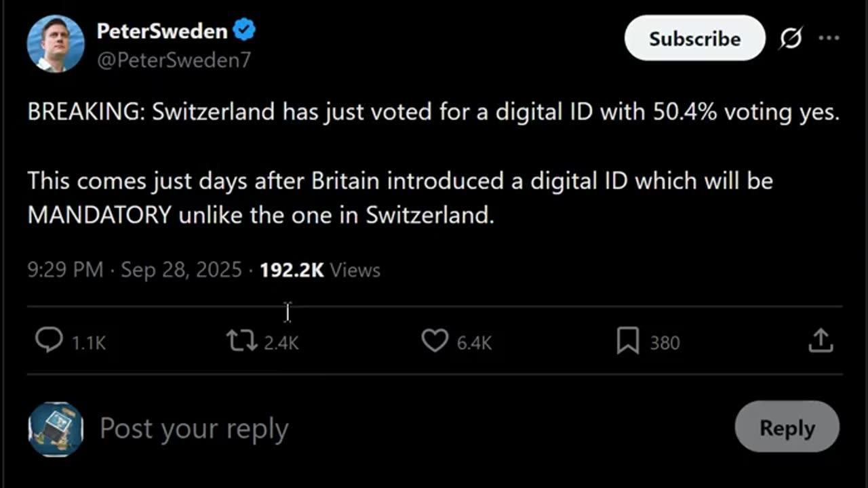
Task: Click your own avatar by reply box
Action: (56, 430)
